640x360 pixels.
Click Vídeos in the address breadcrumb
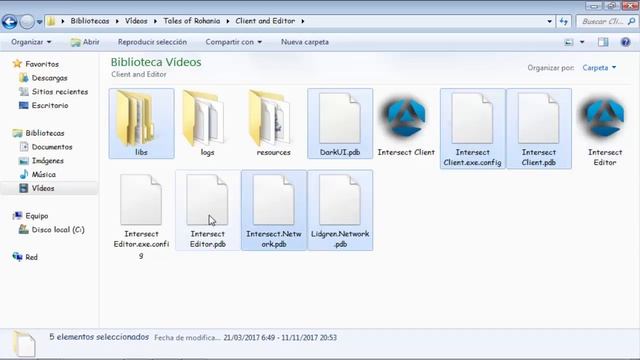[136, 21]
